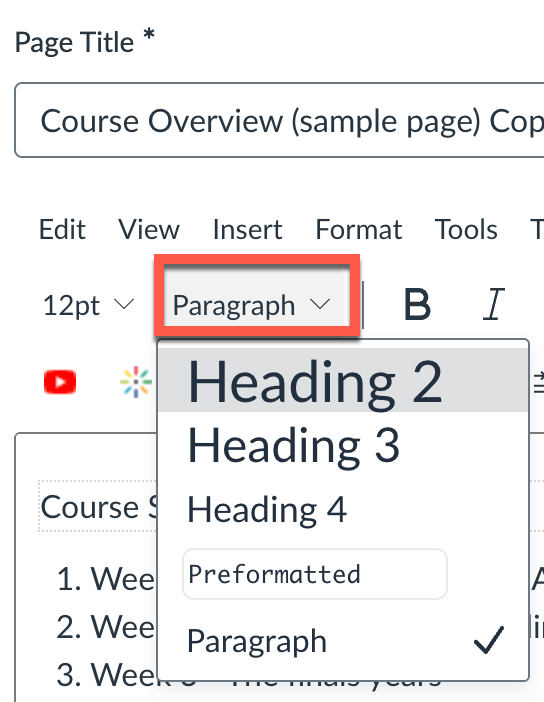Viewport: 544px width, 702px height.
Task: Click the 'Course S' text in the editor
Action: pyautogui.click(x=99, y=507)
